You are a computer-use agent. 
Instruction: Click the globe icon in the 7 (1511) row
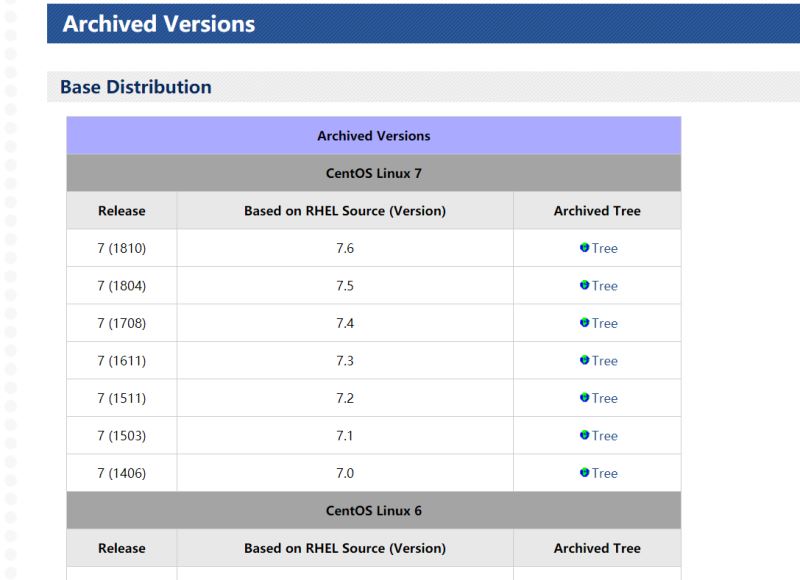pos(585,397)
